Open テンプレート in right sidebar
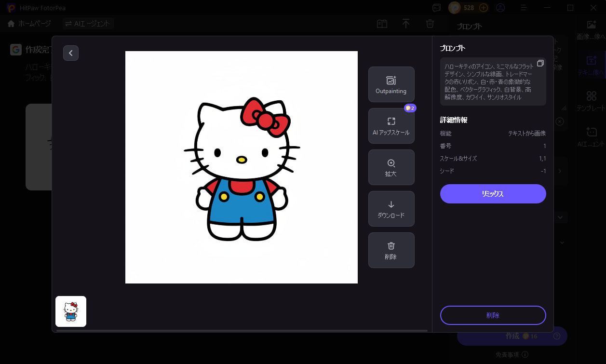This screenshot has height=364, width=606. [x=591, y=102]
